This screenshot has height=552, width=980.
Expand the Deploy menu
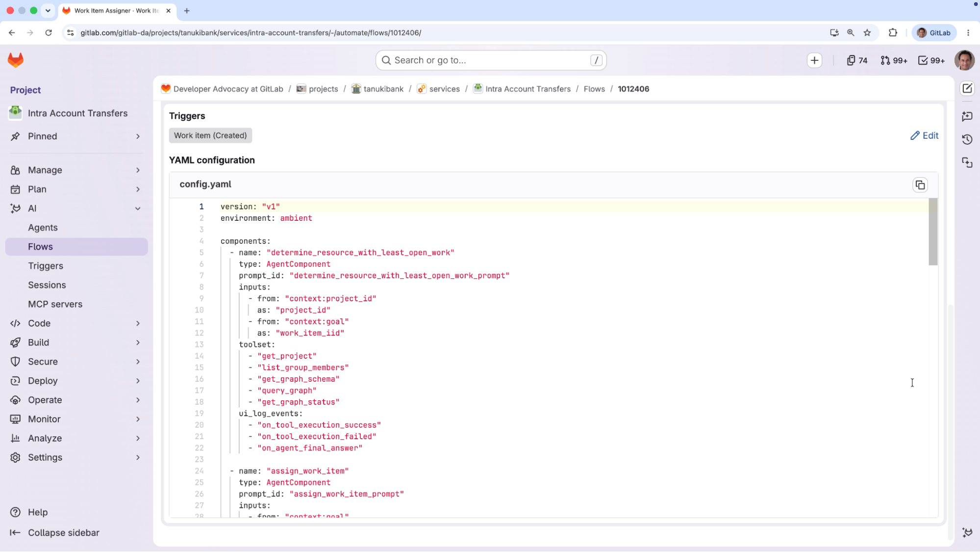pos(76,381)
